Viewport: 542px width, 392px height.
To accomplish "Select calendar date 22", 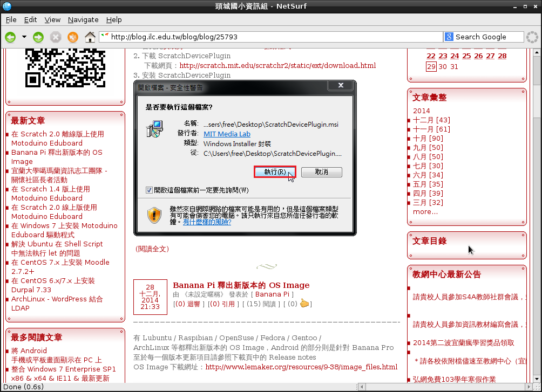I will 431,56.
